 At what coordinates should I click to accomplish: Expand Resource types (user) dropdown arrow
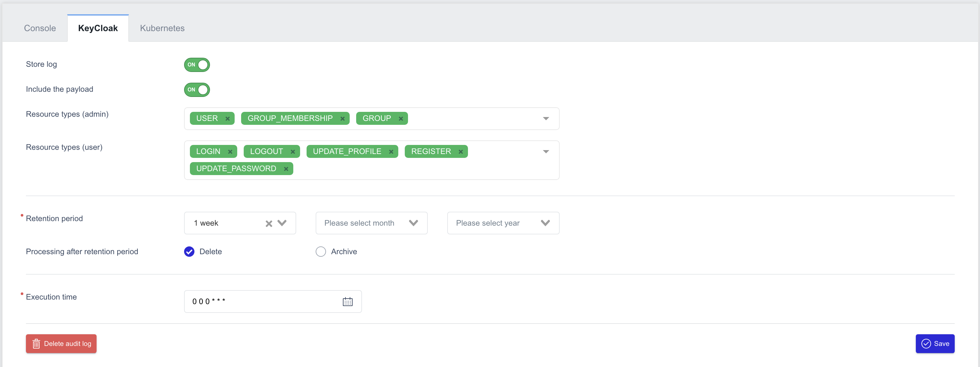click(x=546, y=152)
